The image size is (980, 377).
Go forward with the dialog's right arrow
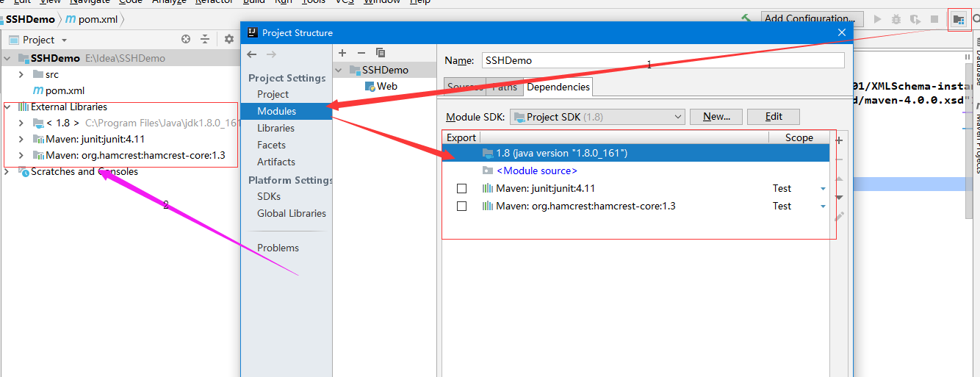[x=271, y=54]
